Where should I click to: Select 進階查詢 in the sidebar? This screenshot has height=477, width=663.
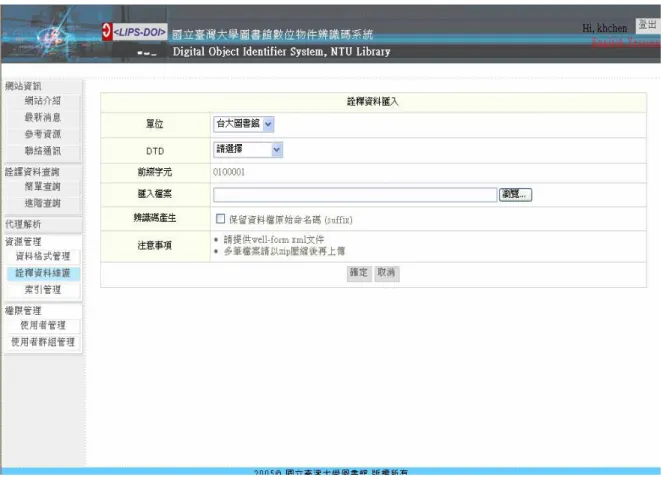pos(43,203)
